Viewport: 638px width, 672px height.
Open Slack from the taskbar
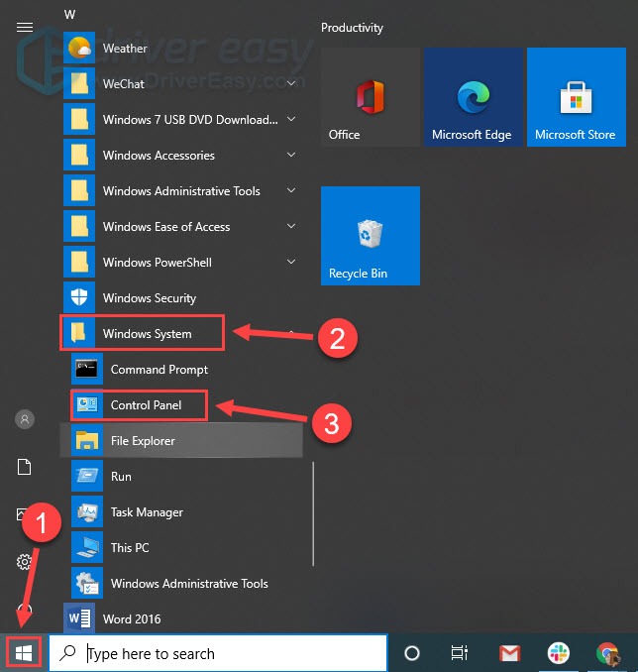click(x=559, y=653)
